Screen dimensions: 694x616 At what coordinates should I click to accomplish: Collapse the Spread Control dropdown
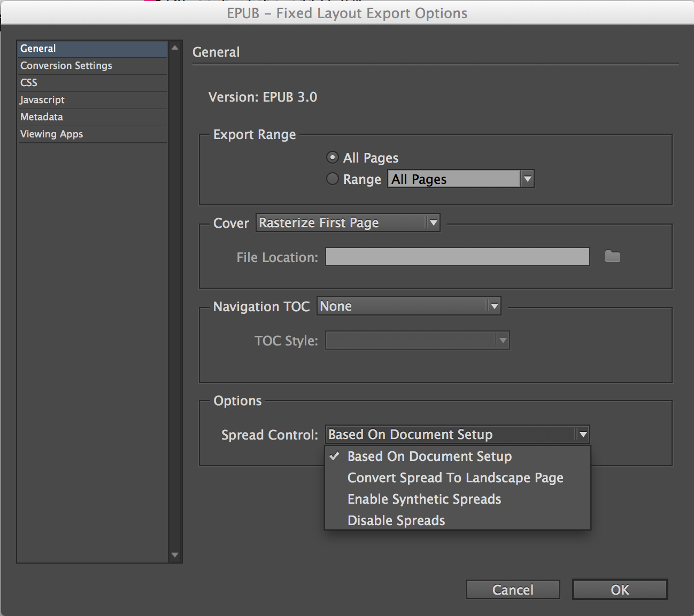(582, 435)
